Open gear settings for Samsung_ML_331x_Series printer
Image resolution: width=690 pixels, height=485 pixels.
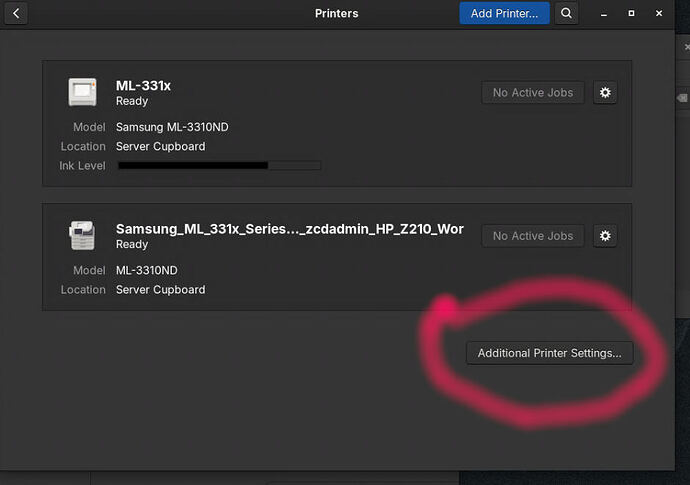click(x=604, y=236)
